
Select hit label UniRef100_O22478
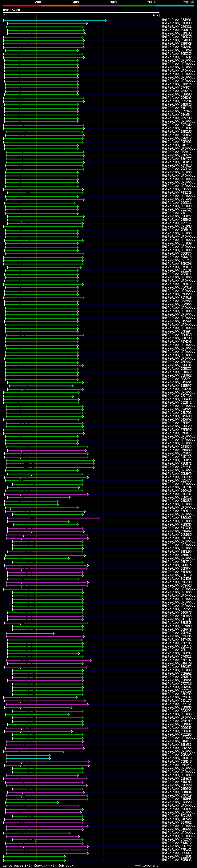pyautogui.click(x=177, y=481)
